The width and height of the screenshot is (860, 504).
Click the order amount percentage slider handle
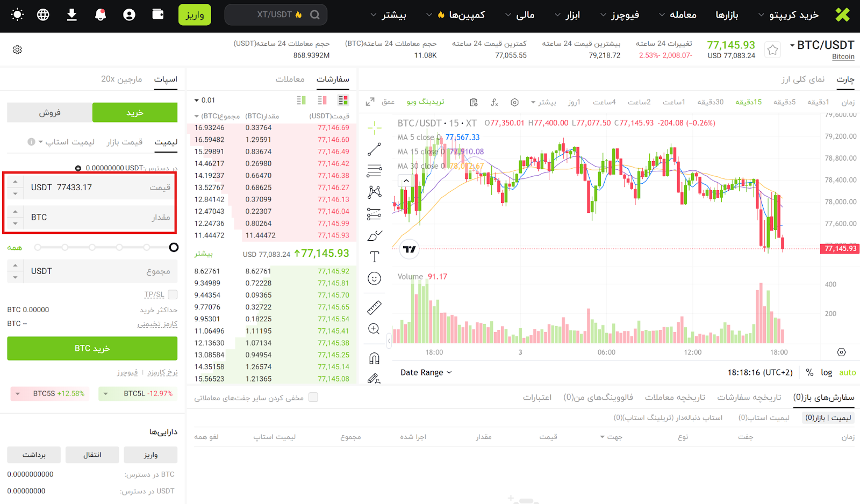pos(174,247)
